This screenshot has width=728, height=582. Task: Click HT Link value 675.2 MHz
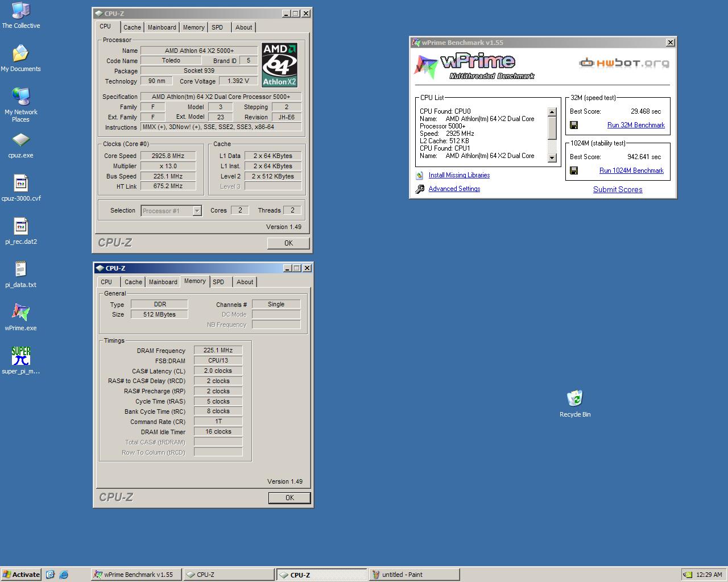click(168, 186)
